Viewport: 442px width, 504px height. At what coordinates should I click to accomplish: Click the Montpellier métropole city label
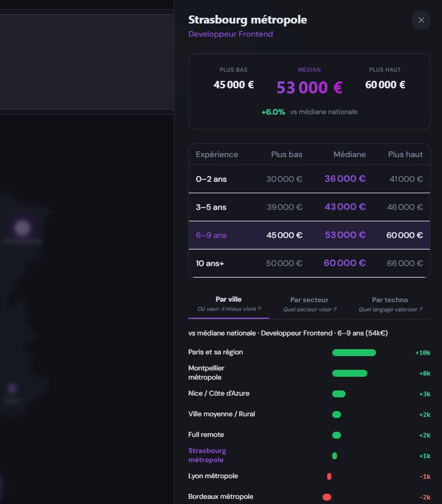[206, 373]
